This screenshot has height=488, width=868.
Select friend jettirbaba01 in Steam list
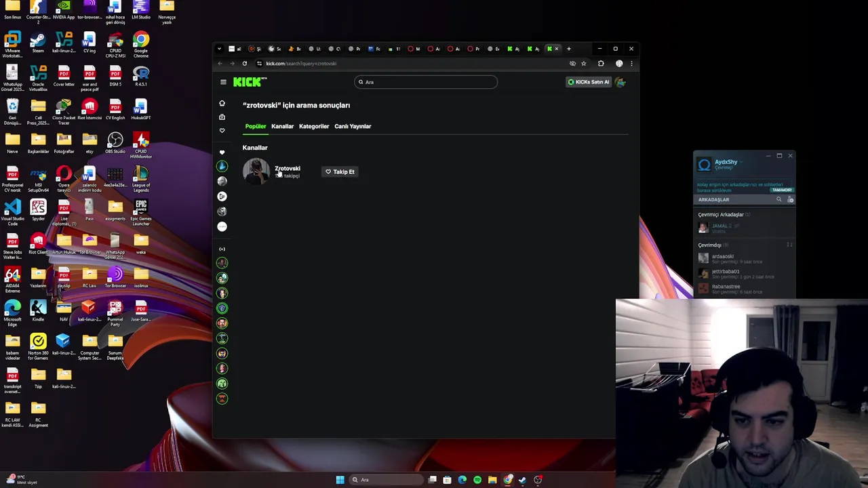pos(744,273)
